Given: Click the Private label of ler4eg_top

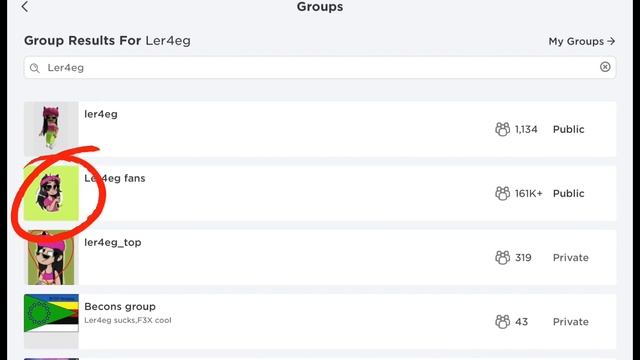Looking at the screenshot, I should coord(571,258).
